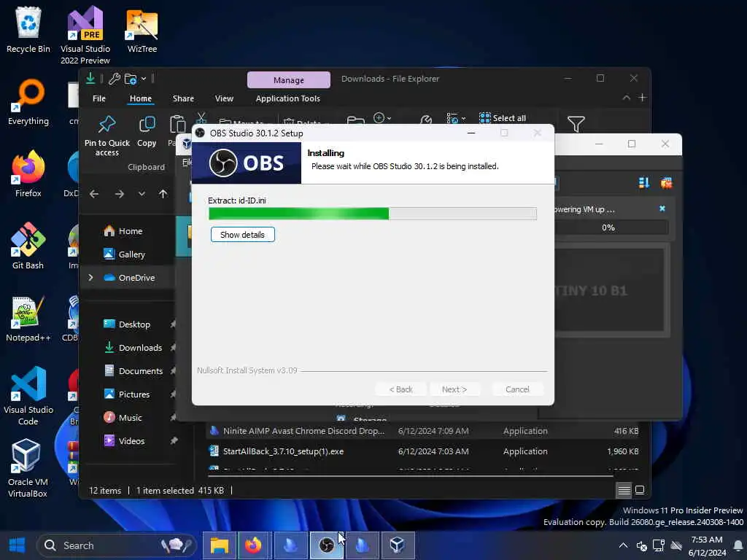Click the taskbar Search box
The width and height of the screenshot is (747, 560).
[x=117, y=545]
